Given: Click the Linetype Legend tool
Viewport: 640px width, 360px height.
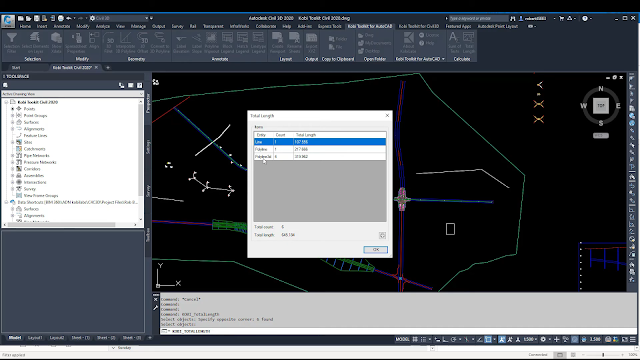Looking at the screenshot, I should click(x=258, y=42).
